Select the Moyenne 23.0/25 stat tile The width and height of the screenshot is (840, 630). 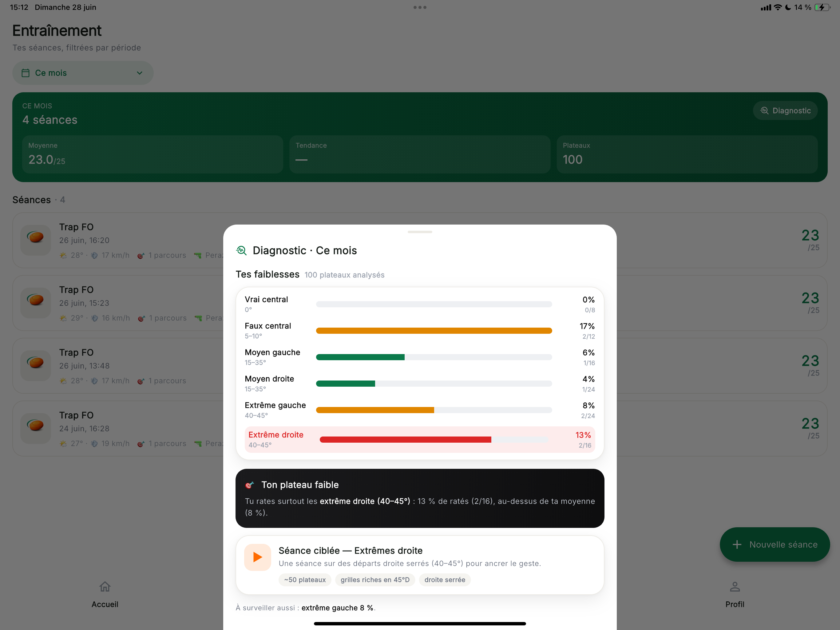tap(153, 154)
